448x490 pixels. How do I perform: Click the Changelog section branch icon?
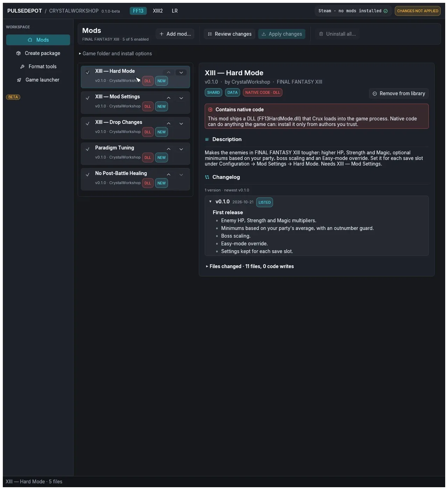[207, 177]
